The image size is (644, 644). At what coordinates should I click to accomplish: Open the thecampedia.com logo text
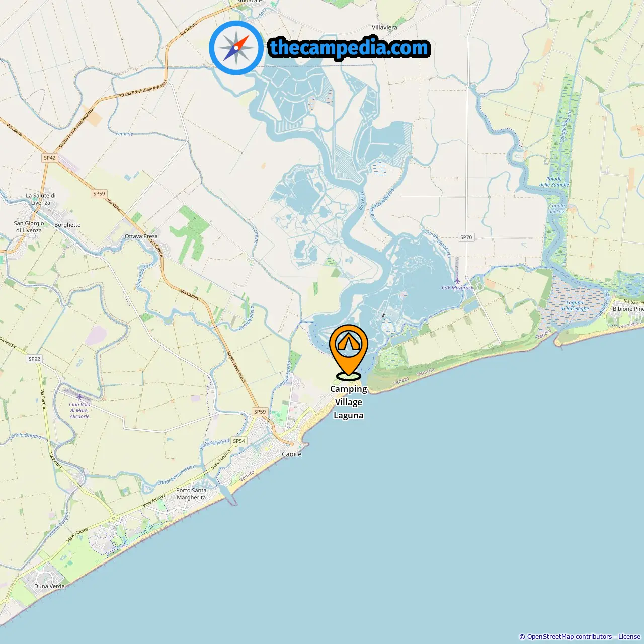click(349, 48)
